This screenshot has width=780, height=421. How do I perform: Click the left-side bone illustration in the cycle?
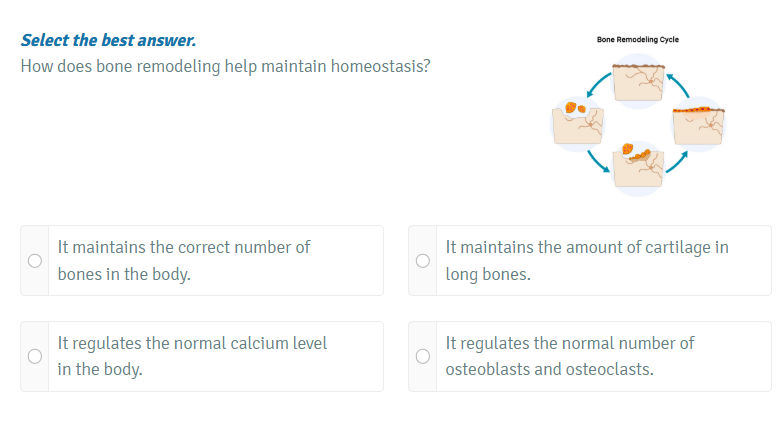(x=577, y=124)
